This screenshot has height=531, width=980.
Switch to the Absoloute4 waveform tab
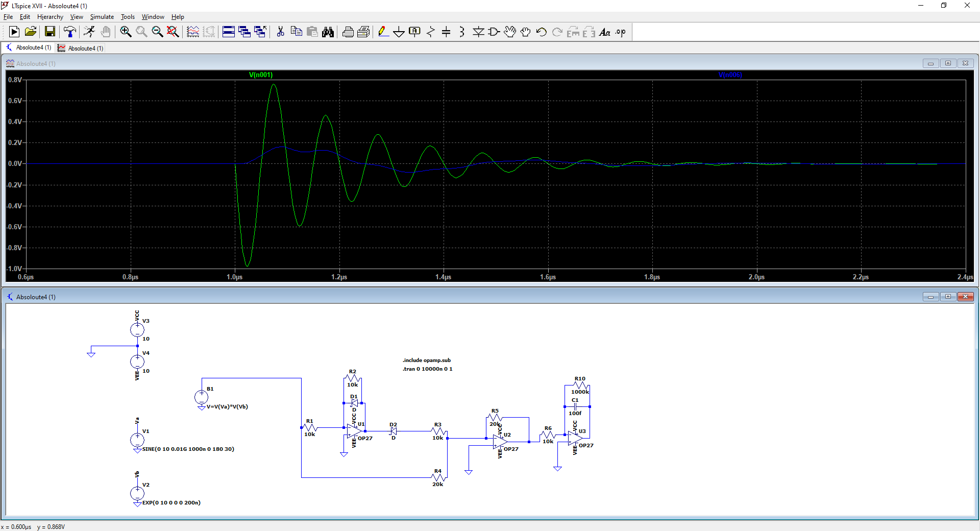click(81, 48)
